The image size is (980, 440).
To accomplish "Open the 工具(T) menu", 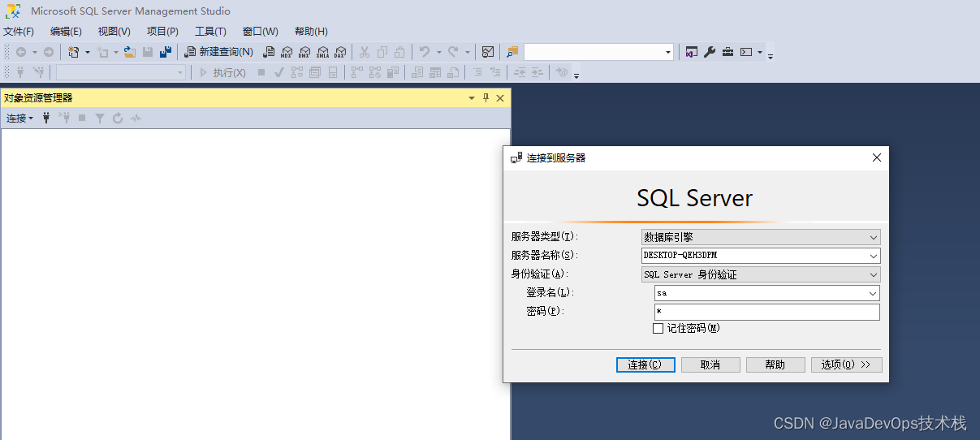I will [x=210, y=32].
